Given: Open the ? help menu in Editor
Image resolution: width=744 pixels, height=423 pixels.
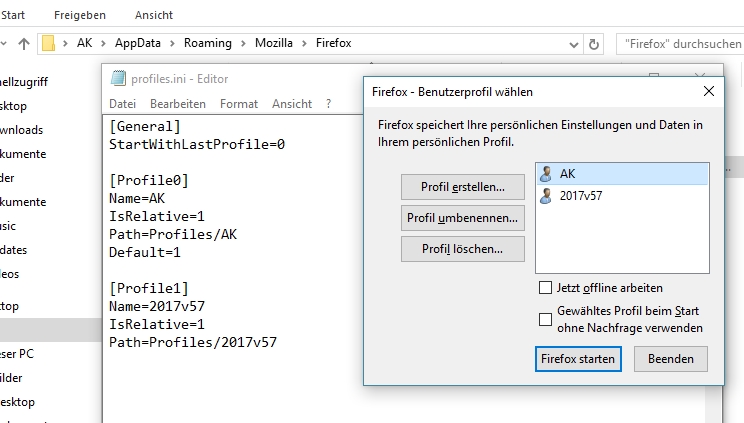Looking at the screenshot, I should pyautogui.click(x=328, y=104).
